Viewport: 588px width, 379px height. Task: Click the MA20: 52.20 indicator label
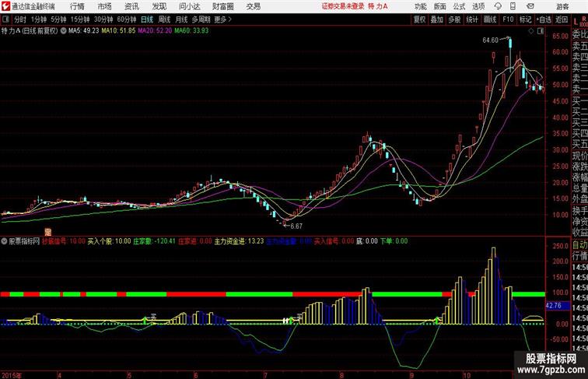click(155, 31)
